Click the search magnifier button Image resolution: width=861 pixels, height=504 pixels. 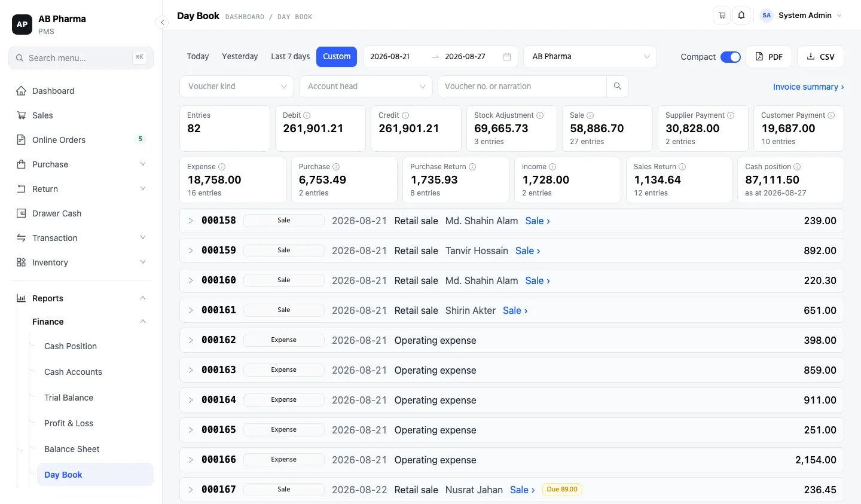[618, 87]
